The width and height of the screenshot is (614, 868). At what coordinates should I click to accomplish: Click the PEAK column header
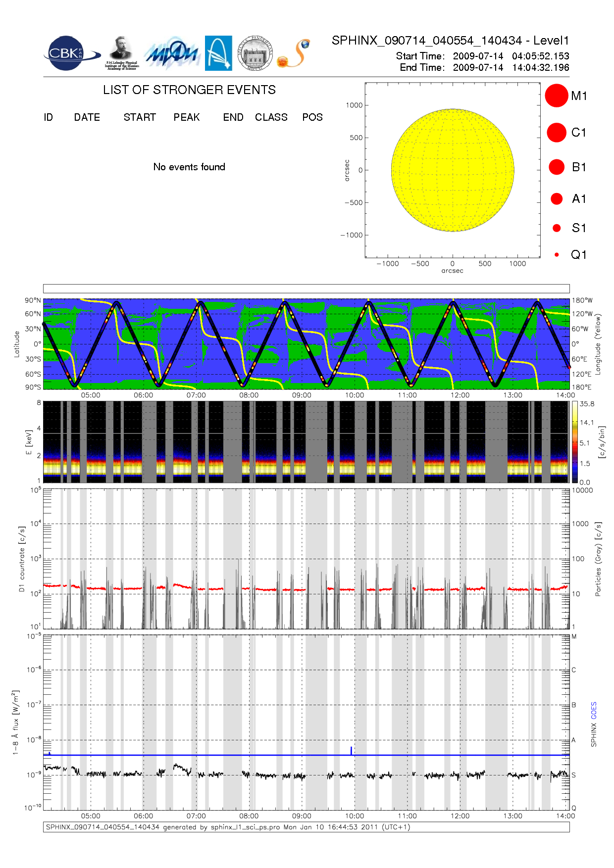187,117
